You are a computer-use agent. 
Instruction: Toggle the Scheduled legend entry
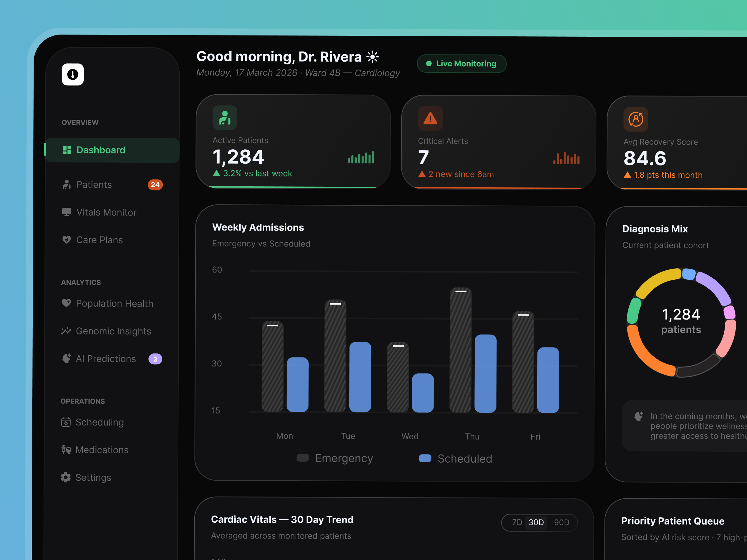(x=456, y=458)
